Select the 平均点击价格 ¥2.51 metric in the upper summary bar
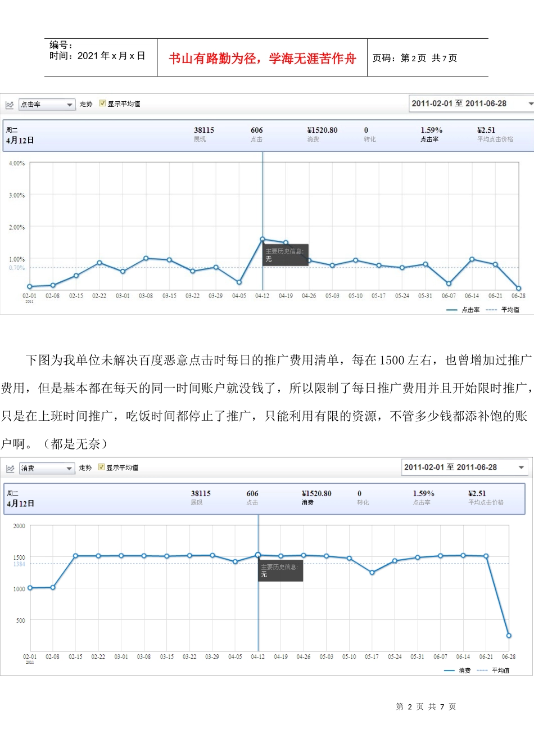This screenshot has width=534, height=756. [495, 134]
